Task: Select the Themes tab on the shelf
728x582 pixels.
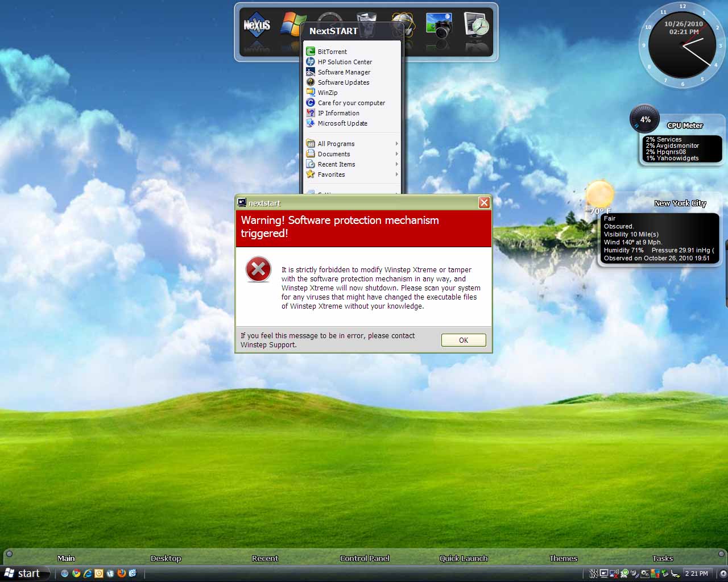Action: (563, 558)
